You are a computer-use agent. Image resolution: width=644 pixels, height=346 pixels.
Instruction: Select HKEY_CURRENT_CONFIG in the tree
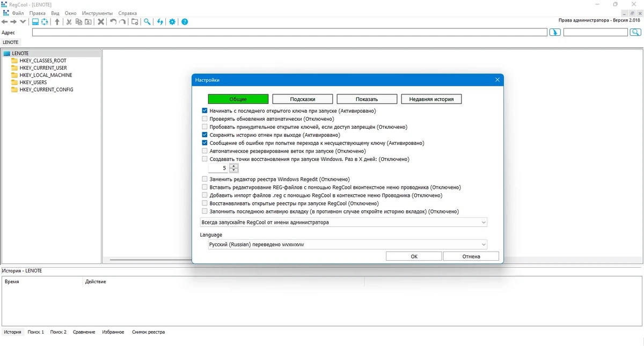click(46, 90)
